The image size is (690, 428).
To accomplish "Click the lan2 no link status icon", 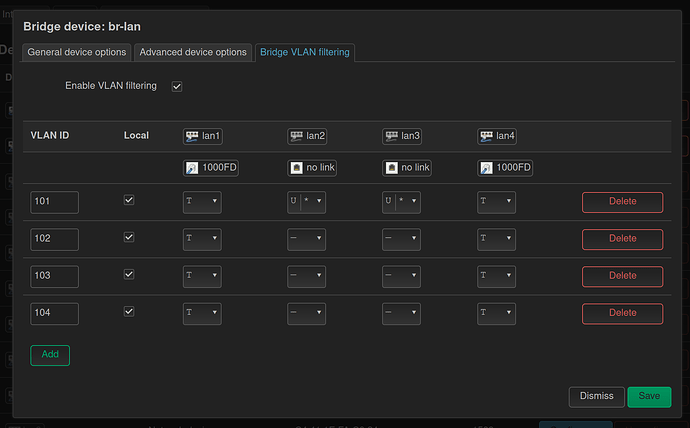I will 296,168.
